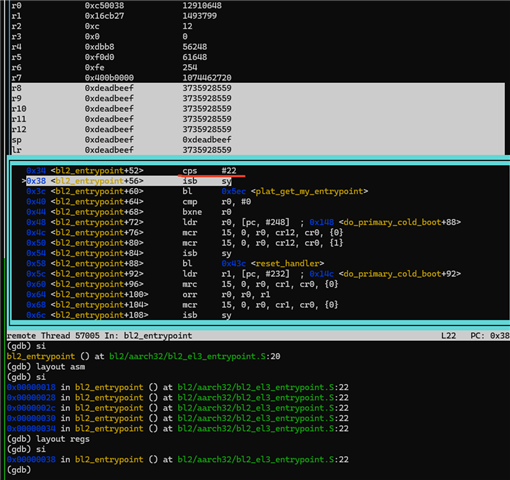
Task: Select the r1 register value 0x16cb27
Action: 104,16
